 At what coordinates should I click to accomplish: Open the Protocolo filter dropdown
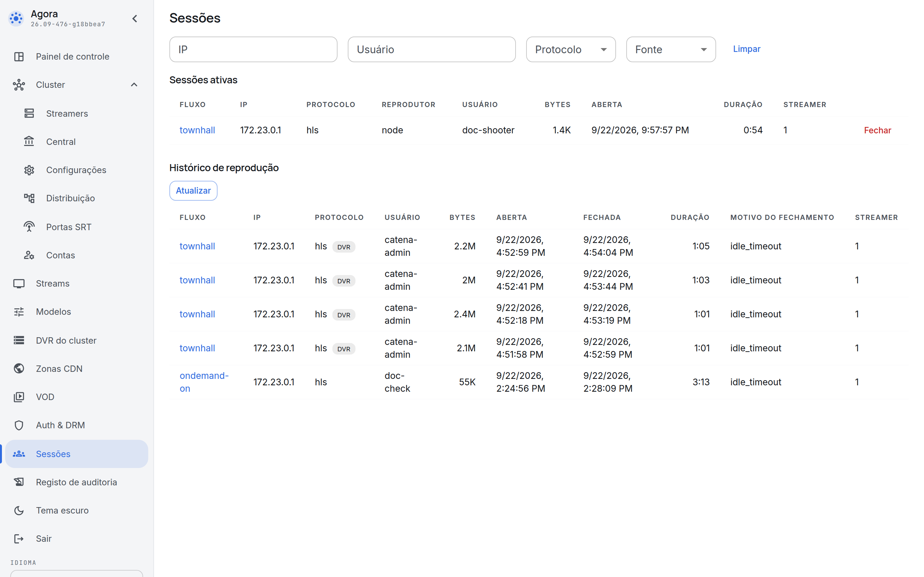(570, 49)
